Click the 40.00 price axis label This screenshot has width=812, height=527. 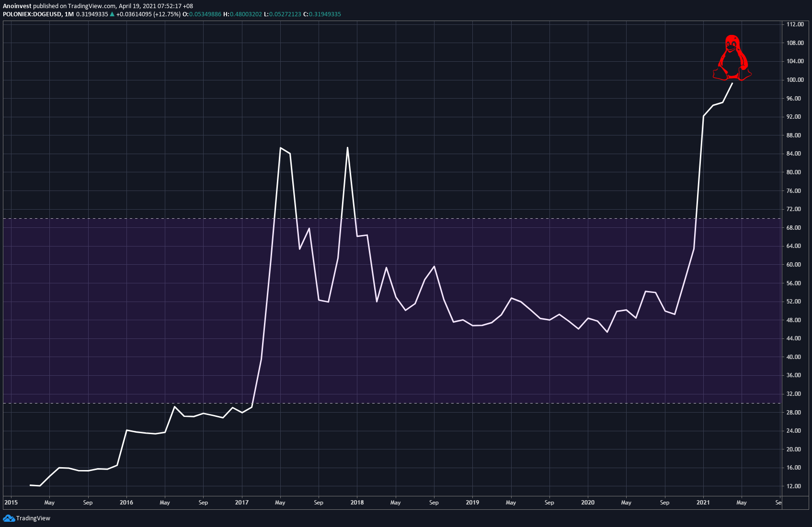click(793, 357)
